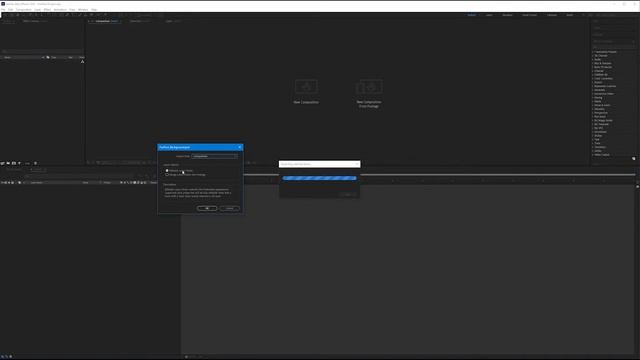The image size is (640, 360).
Task: Open the Help menu
Action: pos(94,9)
